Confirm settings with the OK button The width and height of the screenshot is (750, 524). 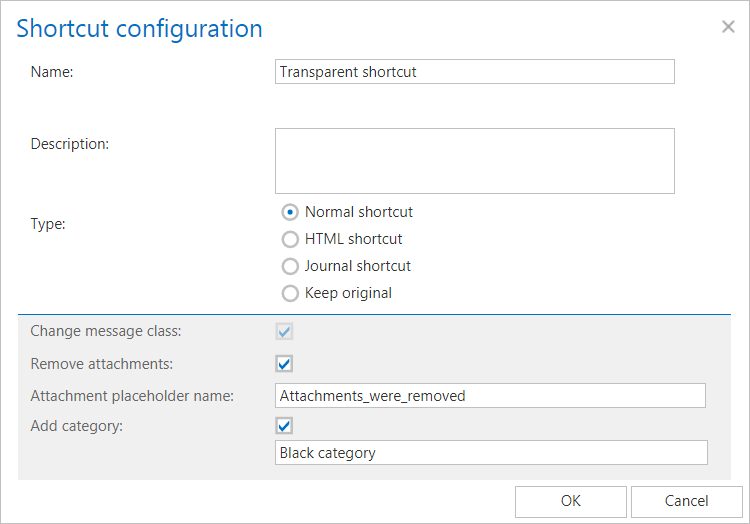570,501
